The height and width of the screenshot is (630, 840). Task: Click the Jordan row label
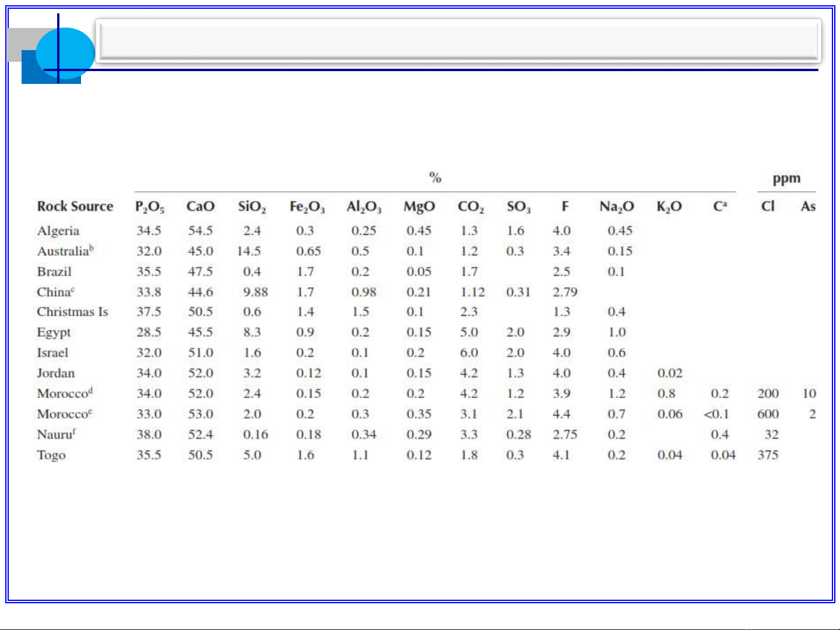pyautogui.click(x=56, y=374)
